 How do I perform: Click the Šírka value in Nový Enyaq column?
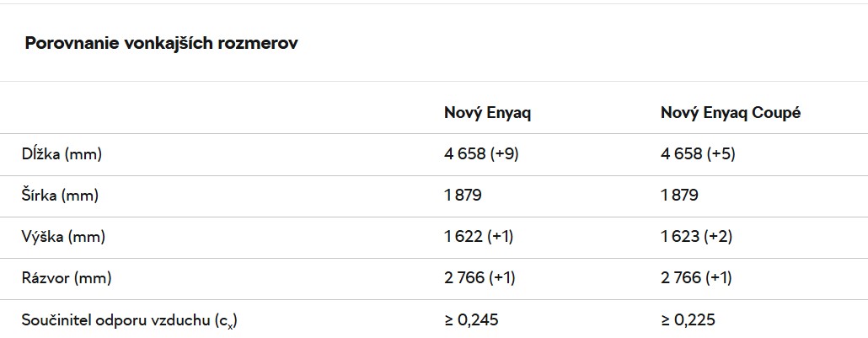pos(463,196)
